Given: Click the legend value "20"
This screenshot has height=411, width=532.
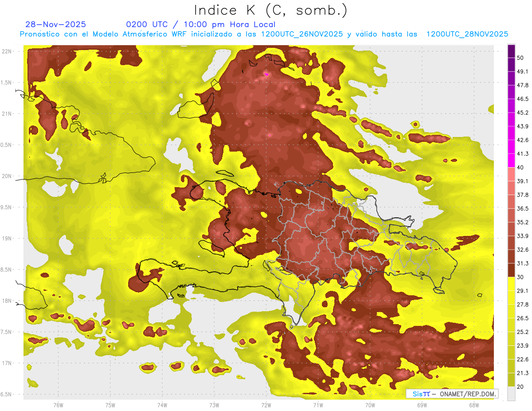Looking at the screenshot, I should point(521,387).
